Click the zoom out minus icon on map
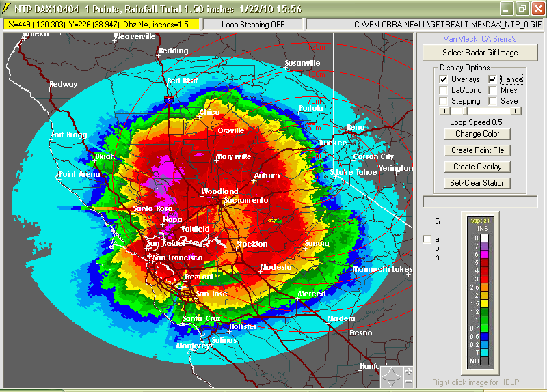547x392 pixels. tap(408, 381)
